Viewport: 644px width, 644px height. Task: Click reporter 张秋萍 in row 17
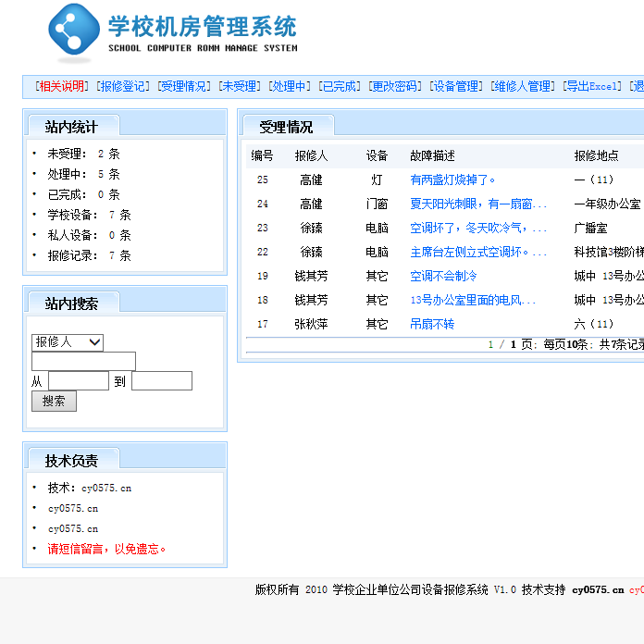[311, 324]
